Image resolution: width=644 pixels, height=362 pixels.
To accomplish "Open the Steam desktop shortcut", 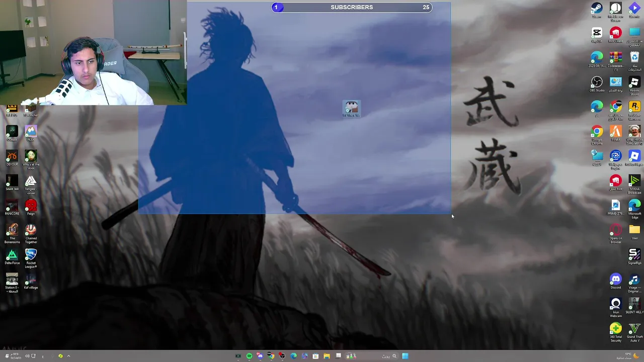I will point(597,10).
